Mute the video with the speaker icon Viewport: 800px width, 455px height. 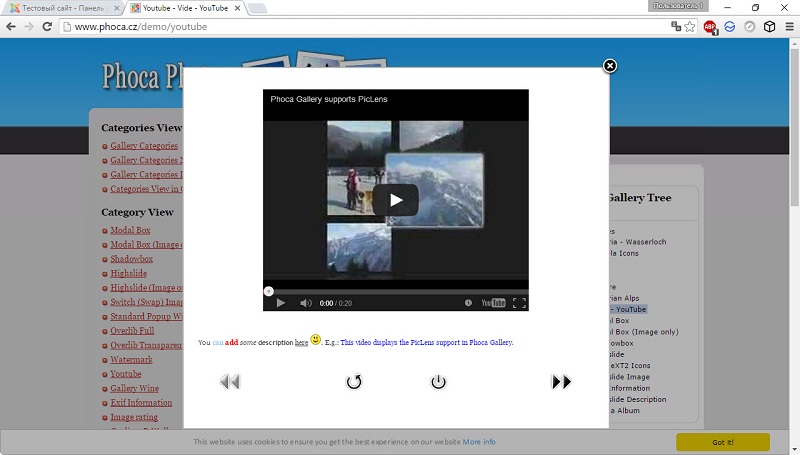(x=306, y=303)
